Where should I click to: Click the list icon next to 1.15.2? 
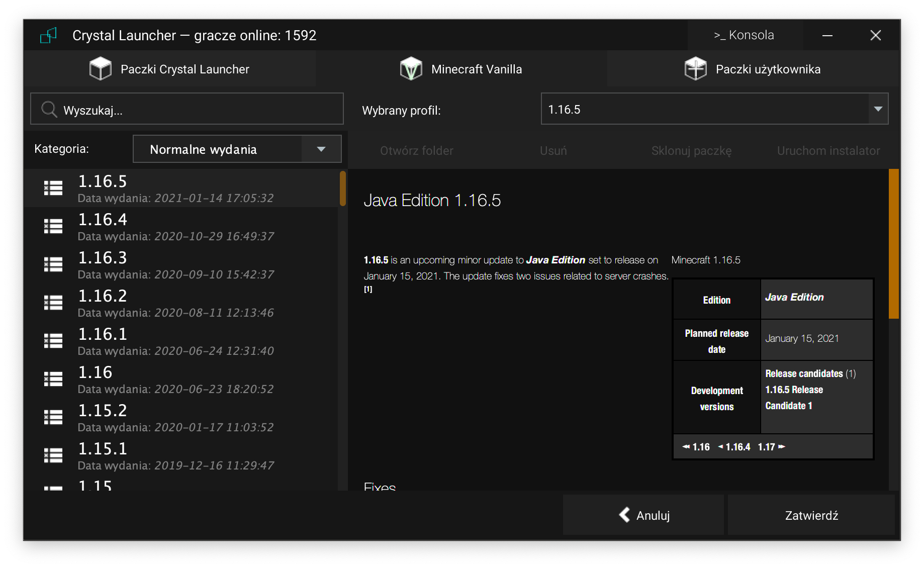[53, 418]
